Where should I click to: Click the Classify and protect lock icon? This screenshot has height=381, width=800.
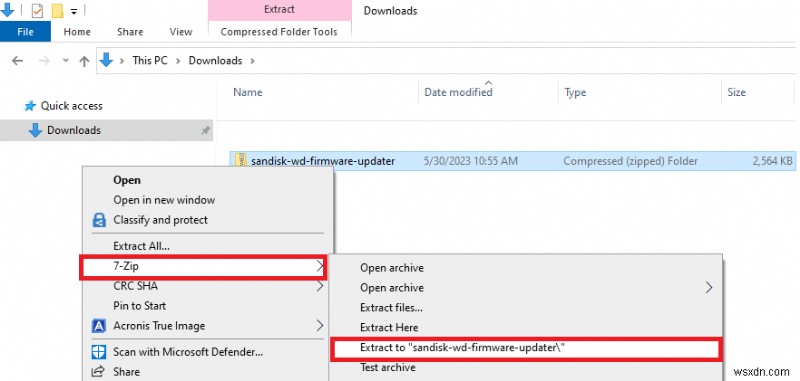(98, 220)
